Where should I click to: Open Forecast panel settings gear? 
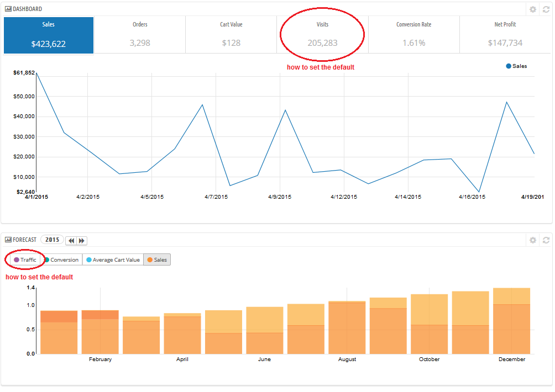pos(533,240)
